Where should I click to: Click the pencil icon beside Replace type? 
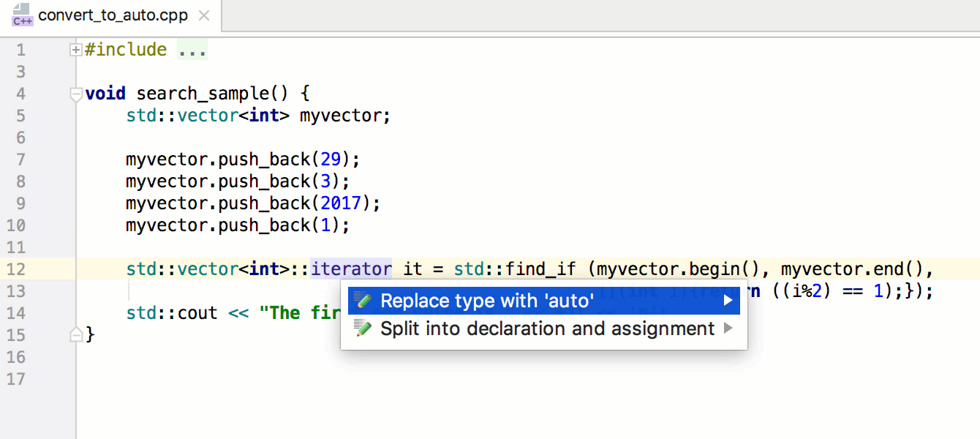pyautogui.click(x=363, y=301)
